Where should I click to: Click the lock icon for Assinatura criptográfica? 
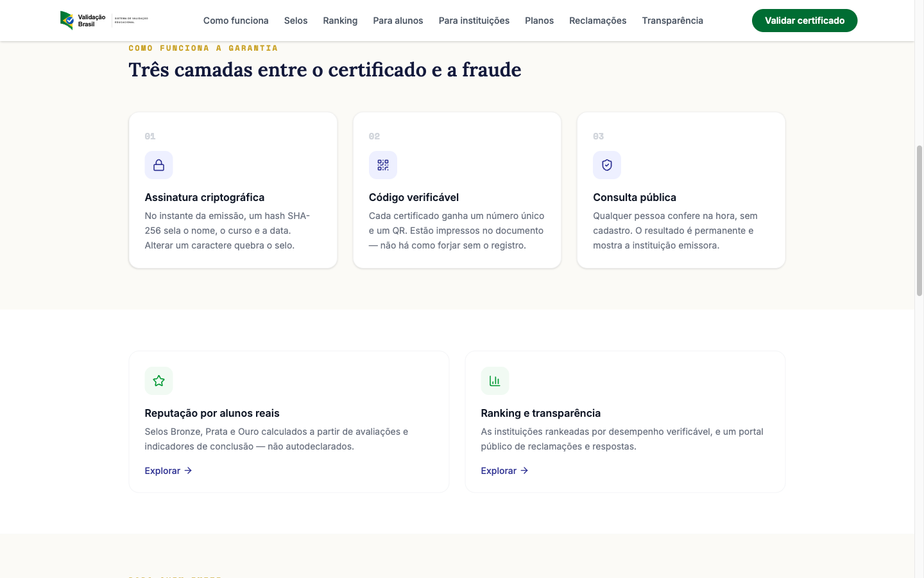click(x=158, y=165)
